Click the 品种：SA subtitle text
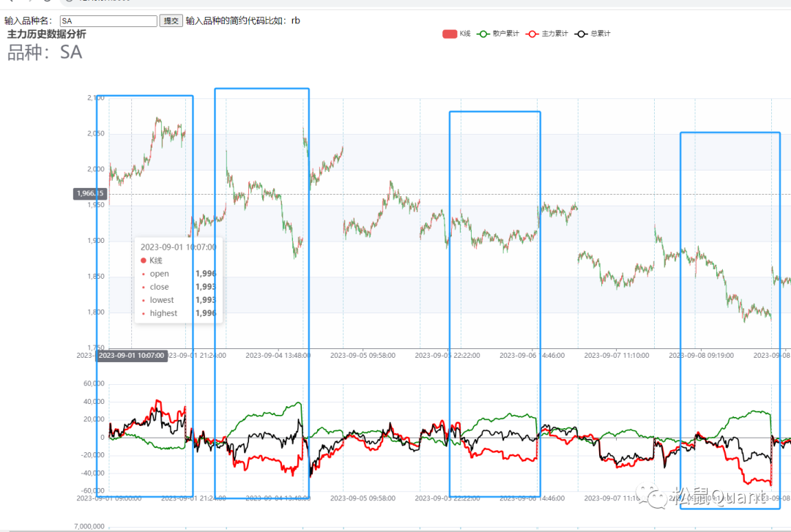 coord(45,52)
